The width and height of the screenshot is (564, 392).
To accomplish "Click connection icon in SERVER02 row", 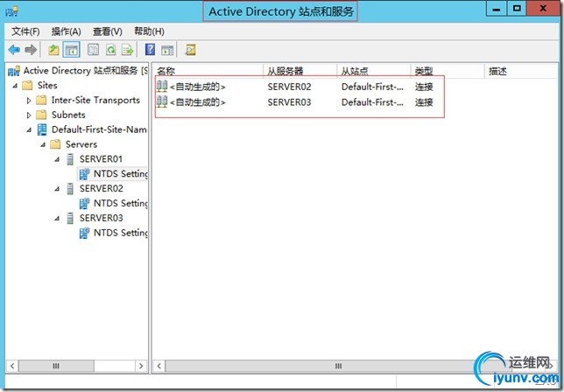I will tap(162, 87).
